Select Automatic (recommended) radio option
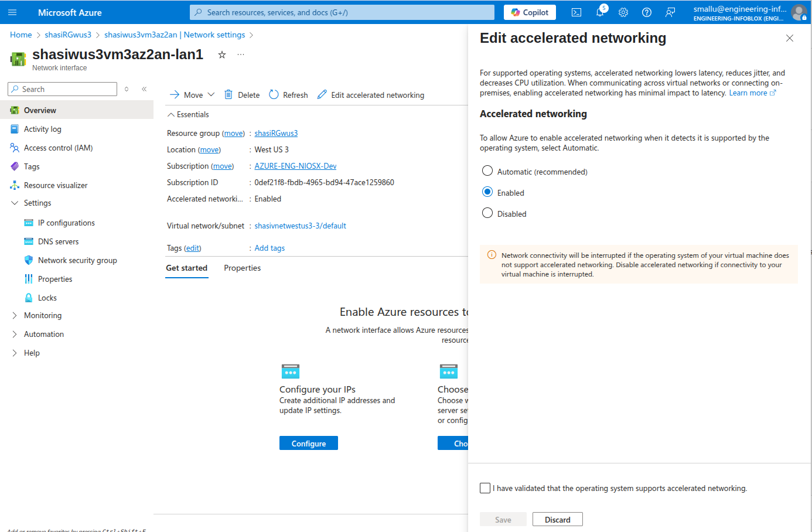Screen dimensions: 812x532 point(487,171)
